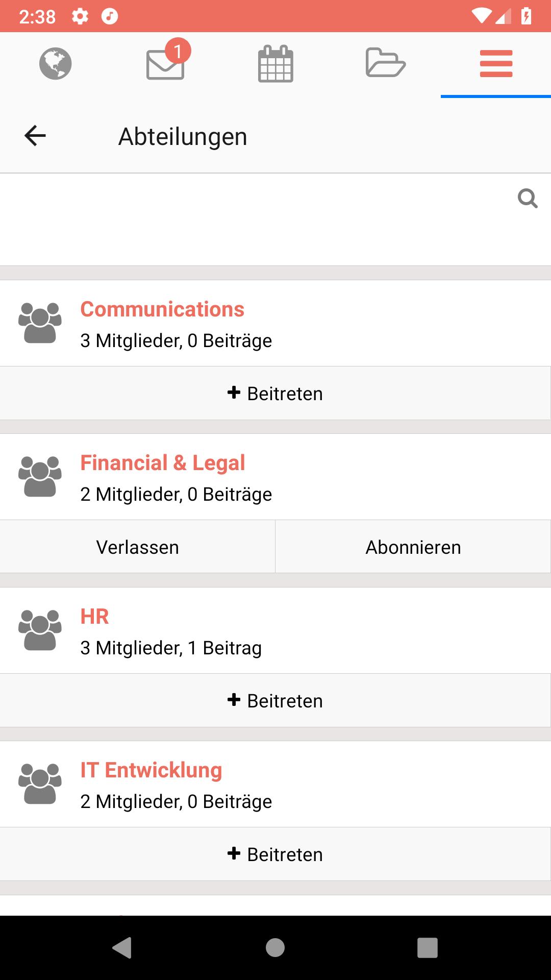The width and height of the screenshot is (551, 980).
Task: Join IT Entwicklung with Beitreten
Action: (275, 854)
